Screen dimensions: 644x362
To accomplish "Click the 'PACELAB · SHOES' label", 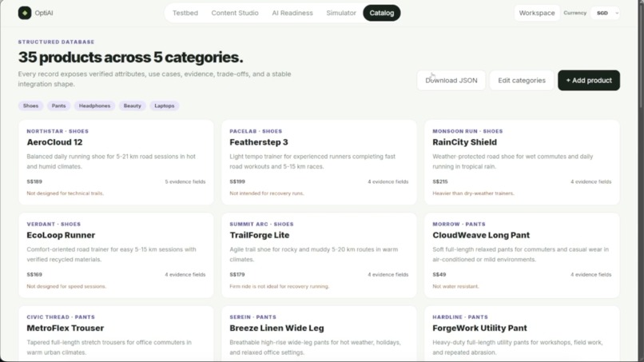I will click(x=256, y=131).
